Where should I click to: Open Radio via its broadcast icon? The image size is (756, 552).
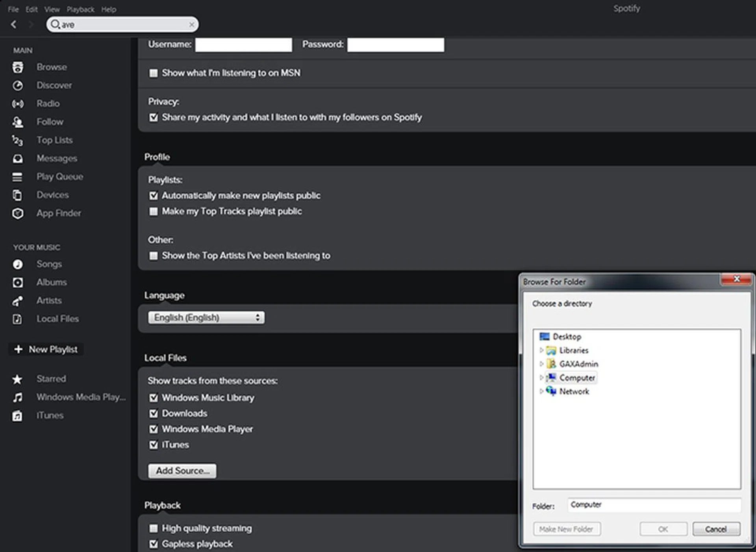click(17, 104)
